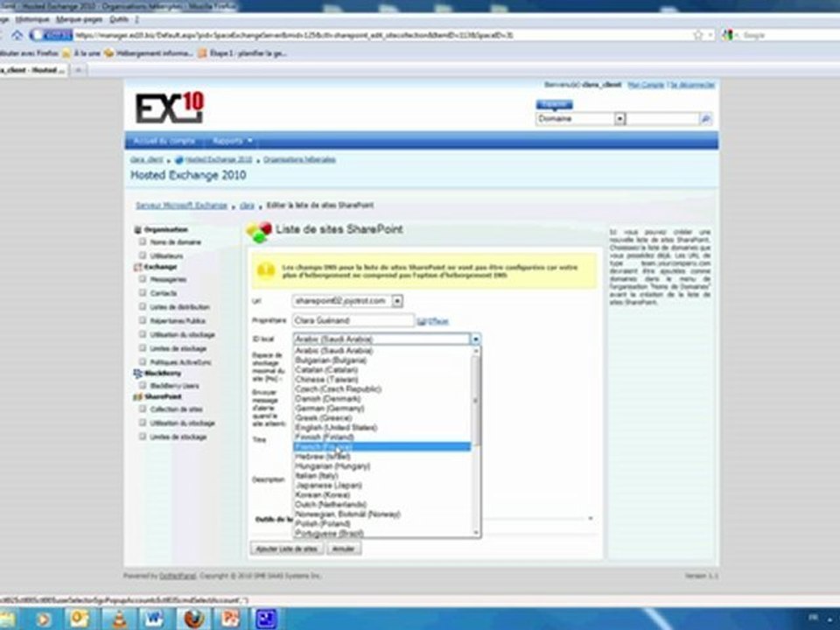Select English (United States) in the list
The image size is (840, 630).
(382, 428)
